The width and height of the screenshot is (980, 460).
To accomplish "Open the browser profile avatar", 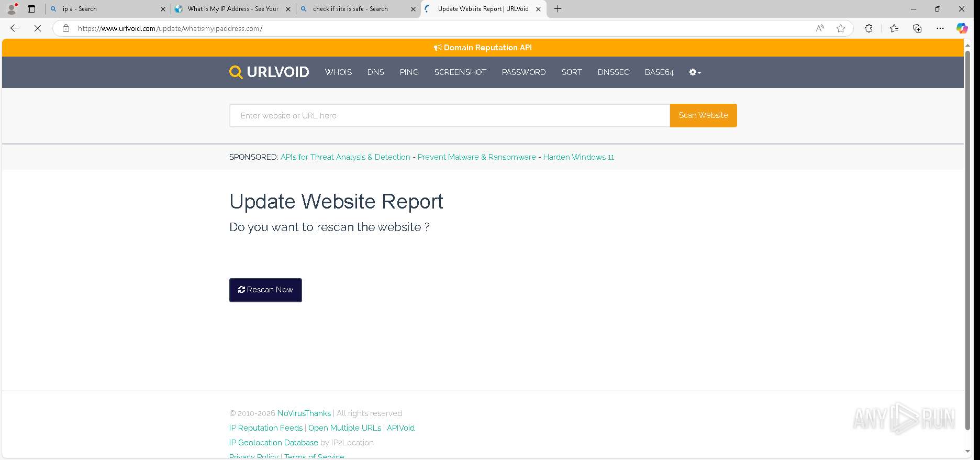I will point(12,9).
